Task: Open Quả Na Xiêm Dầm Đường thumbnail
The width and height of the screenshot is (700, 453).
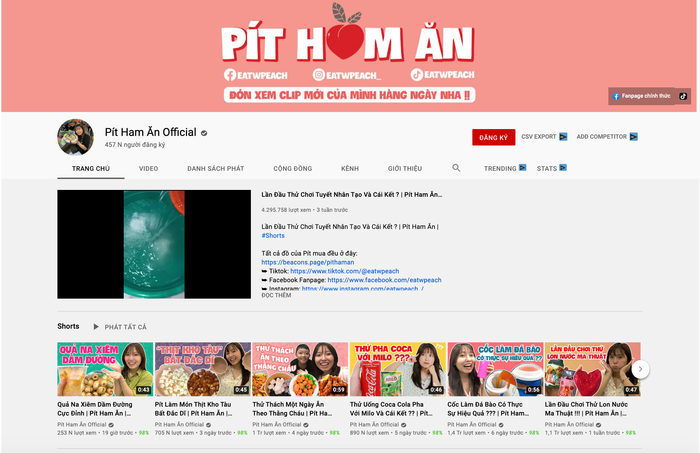Action: [105, 369]
